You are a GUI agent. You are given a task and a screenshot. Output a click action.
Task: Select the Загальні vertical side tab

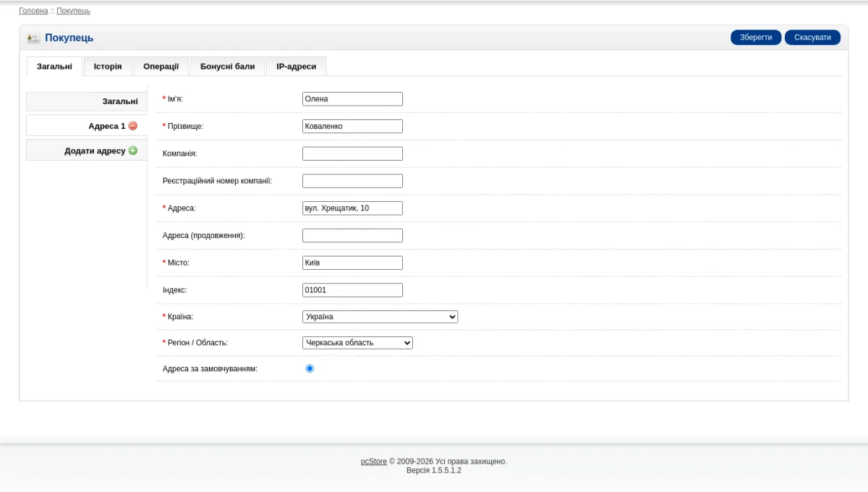[x=87, y=101]
